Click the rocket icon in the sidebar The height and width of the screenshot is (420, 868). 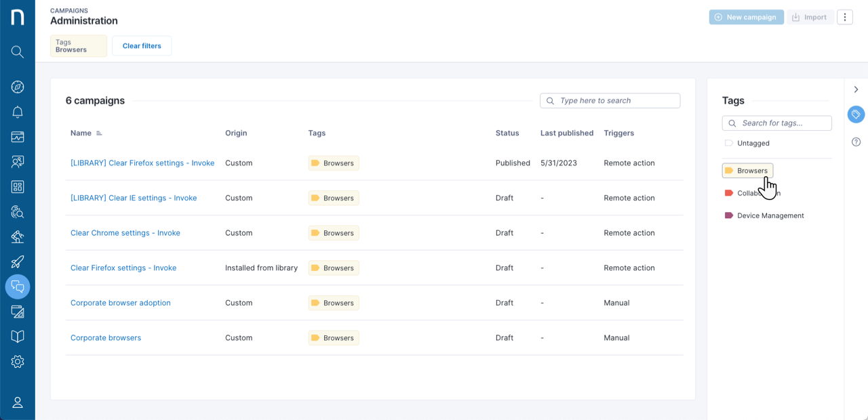tap(17, 261)
